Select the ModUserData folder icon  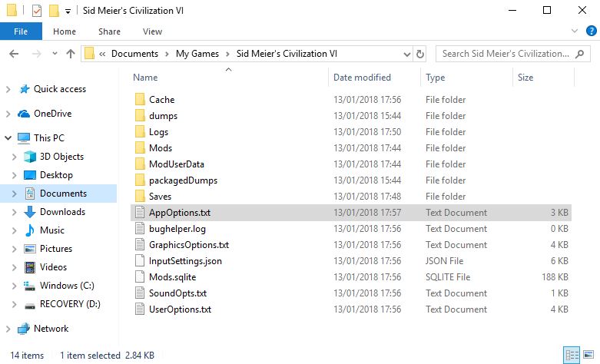click(140, 164)
